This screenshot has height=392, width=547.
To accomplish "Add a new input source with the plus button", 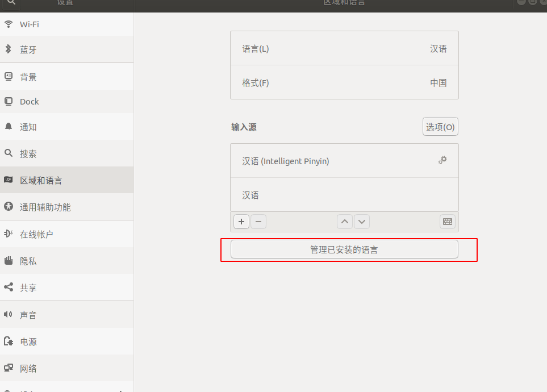I will coord(241,222).
